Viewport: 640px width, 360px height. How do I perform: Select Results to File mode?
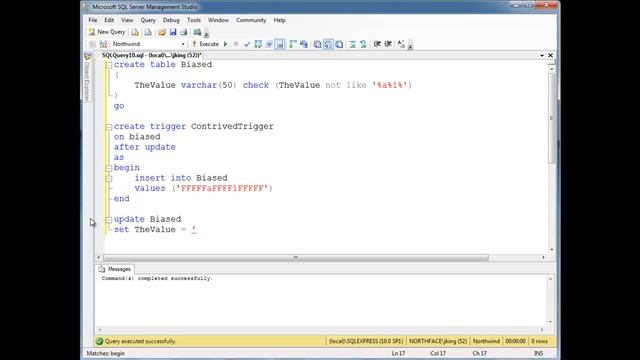coord(339,44)
